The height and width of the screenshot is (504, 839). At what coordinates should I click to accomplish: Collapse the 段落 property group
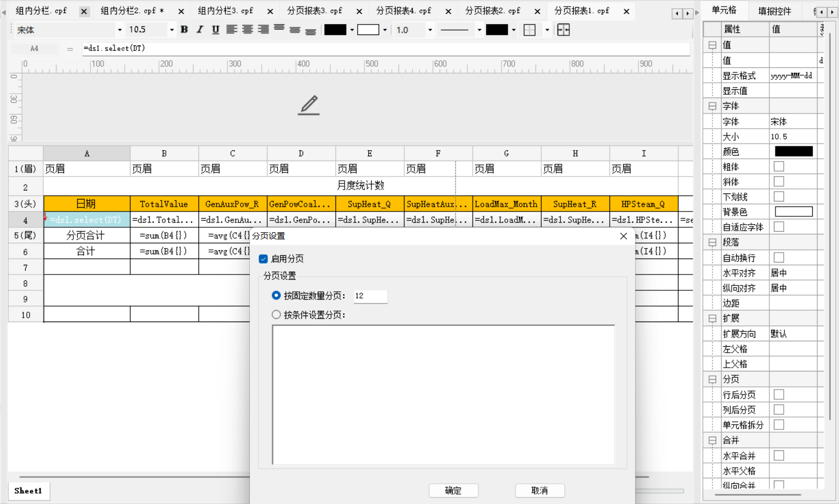point(712,242)
